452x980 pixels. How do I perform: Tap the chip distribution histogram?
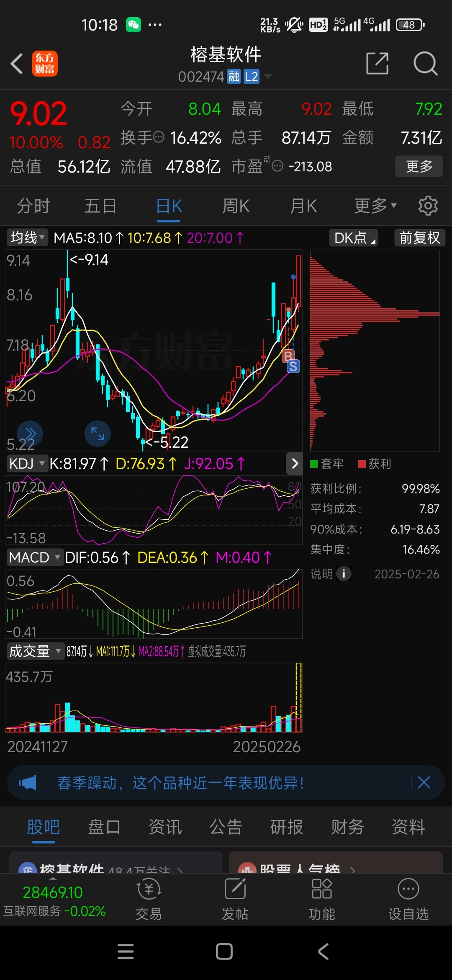(x=375, y=351)
